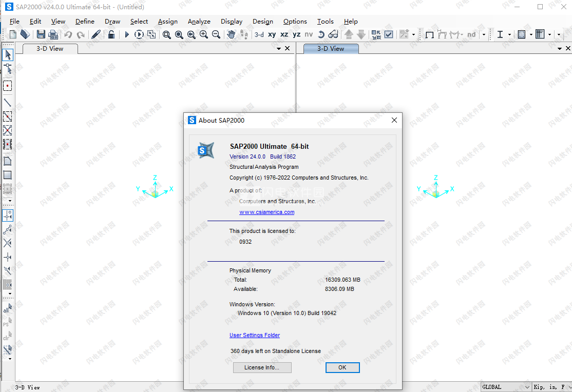Select the right 3-D View tab
The width and height of the screenshot is (572, 392).
pos(331,49)
